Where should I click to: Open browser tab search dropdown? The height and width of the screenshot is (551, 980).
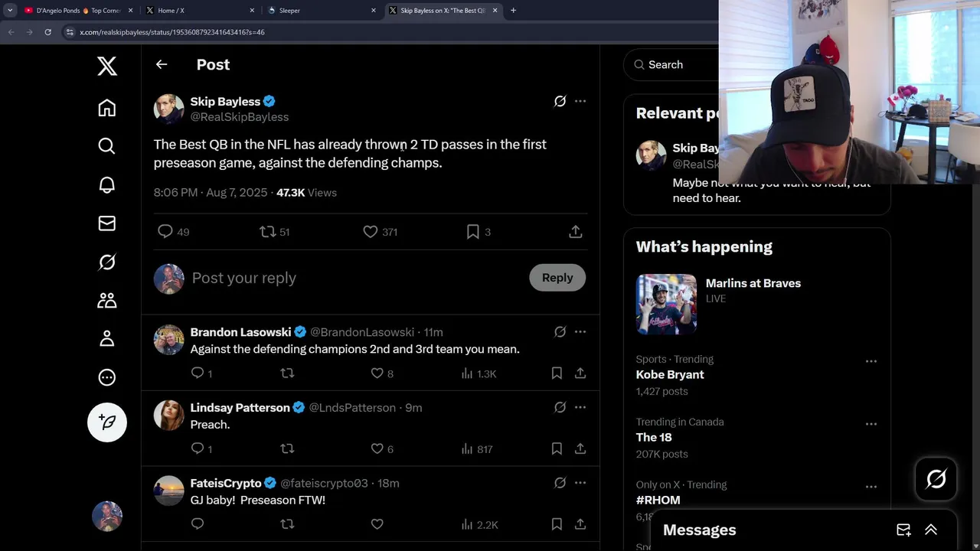click(x=10, y=11)
